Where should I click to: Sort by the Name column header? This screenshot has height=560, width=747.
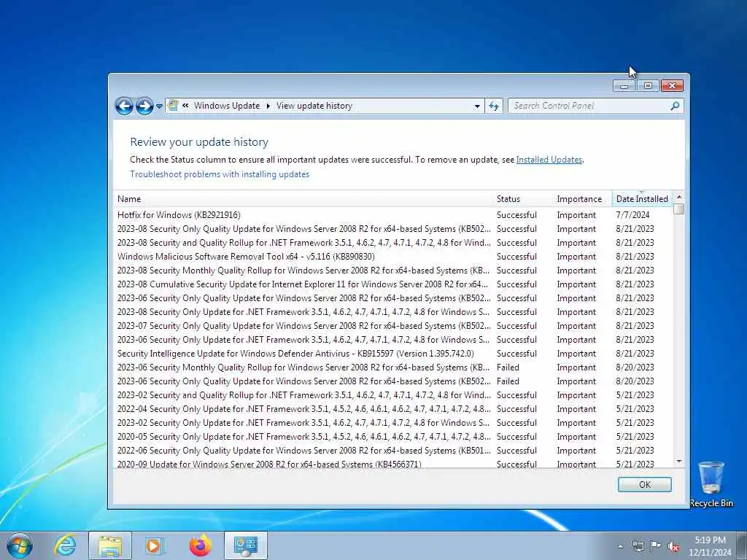[303, 199]
